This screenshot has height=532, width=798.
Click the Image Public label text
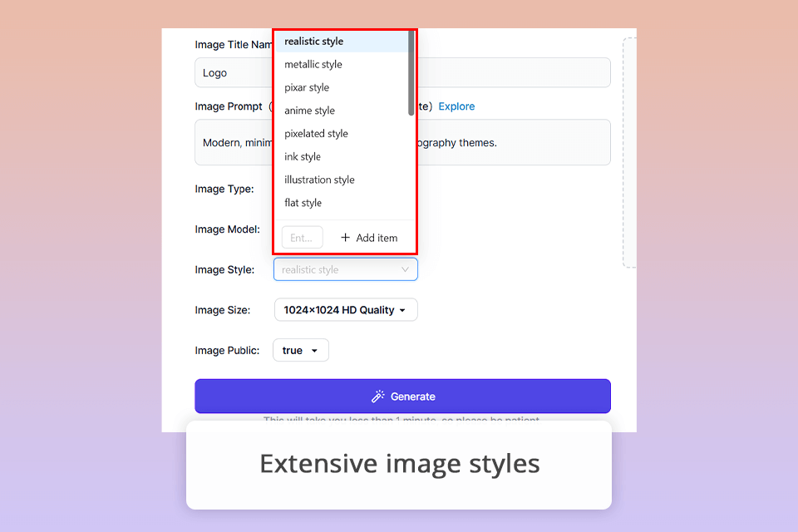227,350
